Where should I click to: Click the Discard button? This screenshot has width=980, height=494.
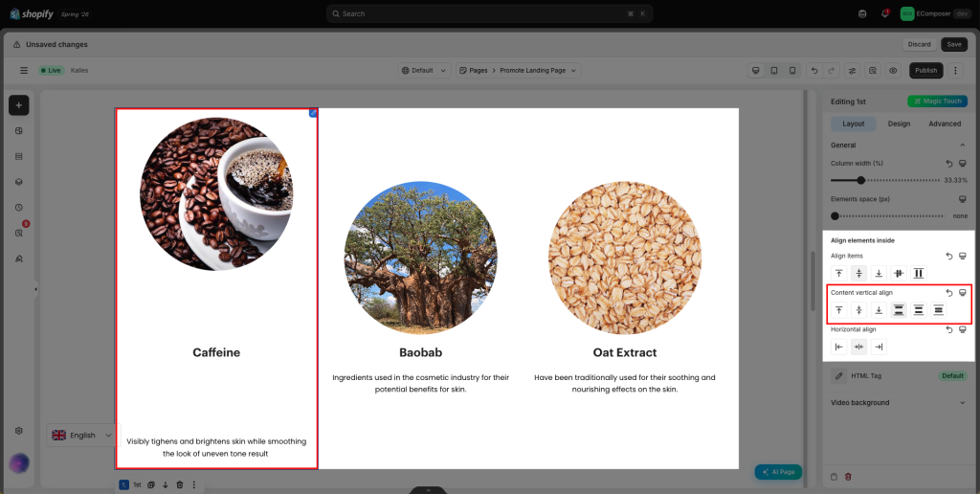pos(920,44)
